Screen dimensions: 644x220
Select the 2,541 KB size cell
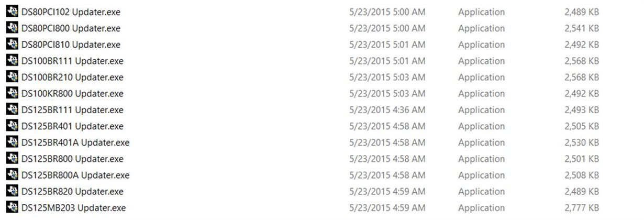tap(582, 28)
